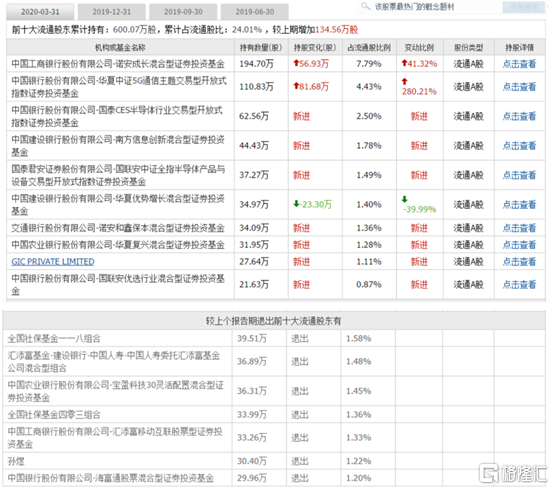Click the red up arrow beside 41.32%
The image size is (554, 490).
(404, 63)
